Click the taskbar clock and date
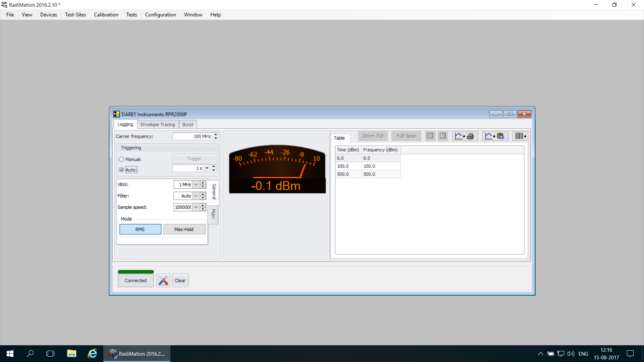 [606, 354]
